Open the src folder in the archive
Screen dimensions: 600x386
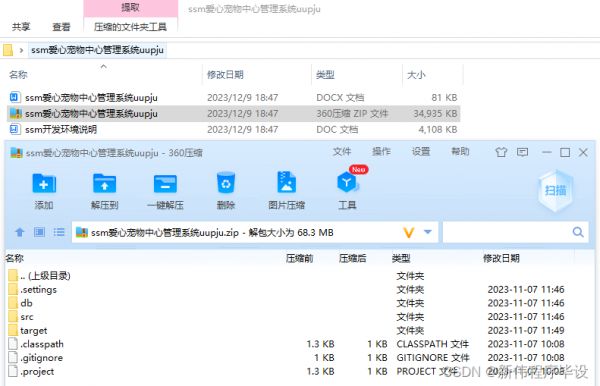click(x=27, y=317)
